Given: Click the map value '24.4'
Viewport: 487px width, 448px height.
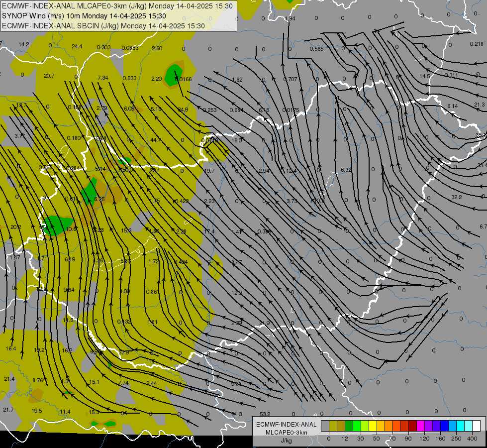Looking at the screenshot, I should click(77, 46).
